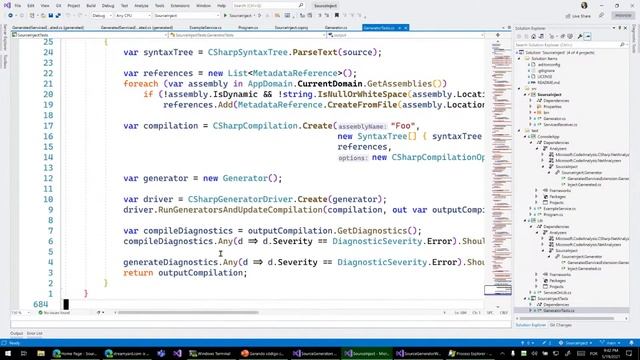Click the editor horizontal scrollbar
The height and width of the screenshot is (360, 640).
coord(188,313)
